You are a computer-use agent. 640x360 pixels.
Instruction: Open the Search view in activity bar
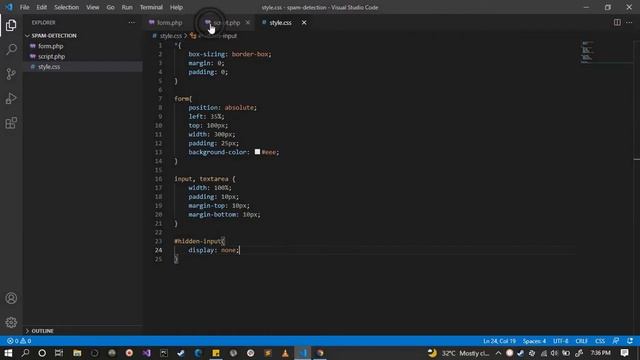(11, 50)
